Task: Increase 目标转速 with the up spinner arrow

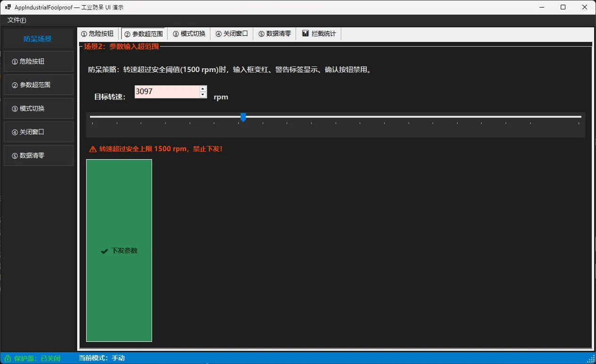Action: (203, 89)
